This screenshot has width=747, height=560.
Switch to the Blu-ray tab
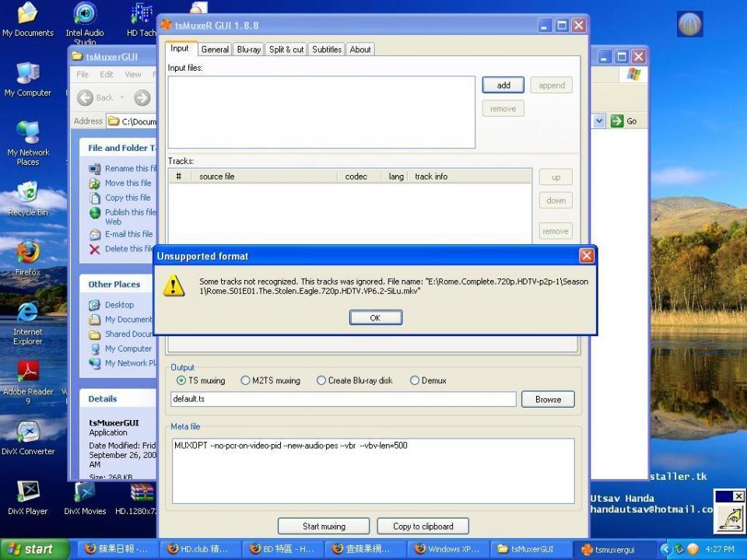(249, 50)
